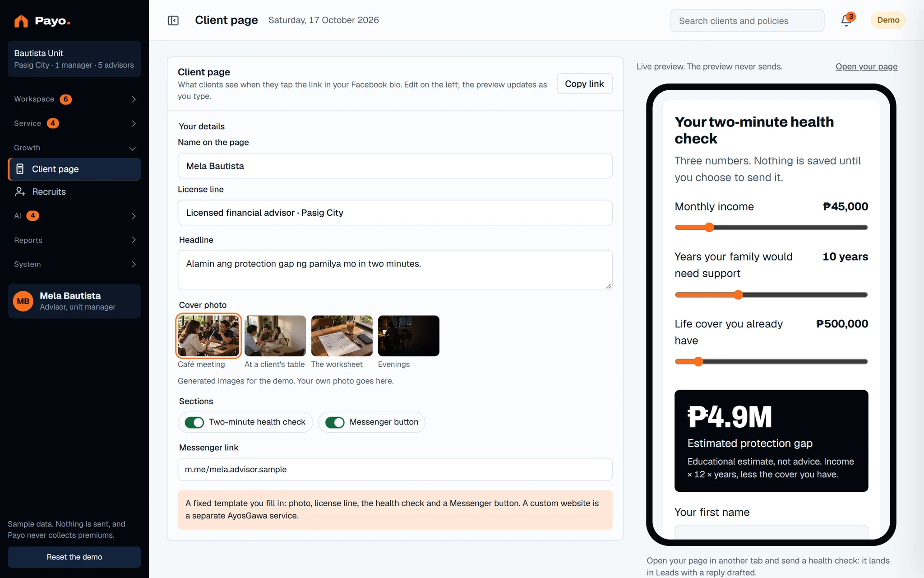
Task: Open the System menu label
Action: point(27,264)
